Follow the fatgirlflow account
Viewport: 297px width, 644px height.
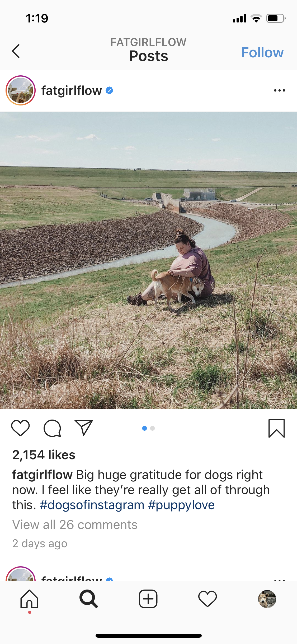pos(262,52)
